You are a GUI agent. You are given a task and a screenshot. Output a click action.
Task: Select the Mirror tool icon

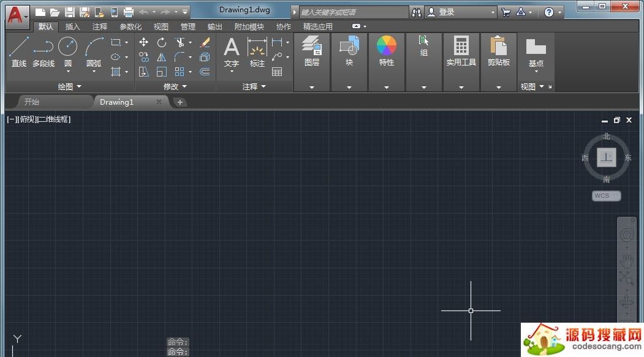coord(162,57)
